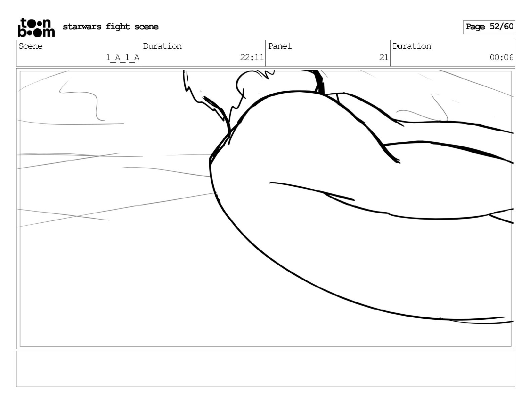Viewport: 532px width, 411px height.
Task: Click the Toon Boom logo
Action: 36,27
